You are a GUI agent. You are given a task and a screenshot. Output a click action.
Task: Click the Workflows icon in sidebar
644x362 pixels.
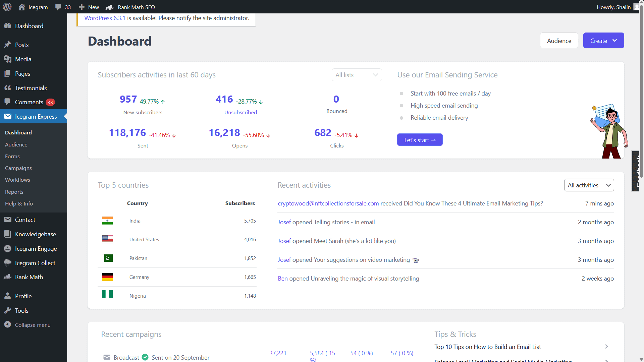pyautogui.click(x=17, y=180)
